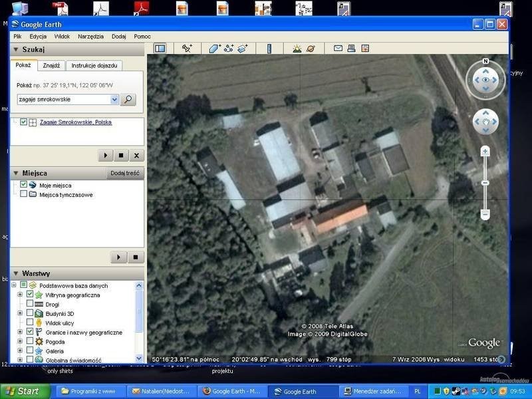
Task: Move right with pan joystick arrow
Action: click(495, 122)
